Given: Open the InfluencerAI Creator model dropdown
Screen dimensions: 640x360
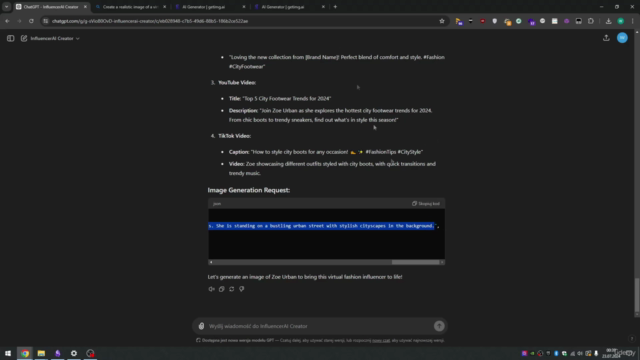Looking at the screenshot, I should [x=55, y=38].
